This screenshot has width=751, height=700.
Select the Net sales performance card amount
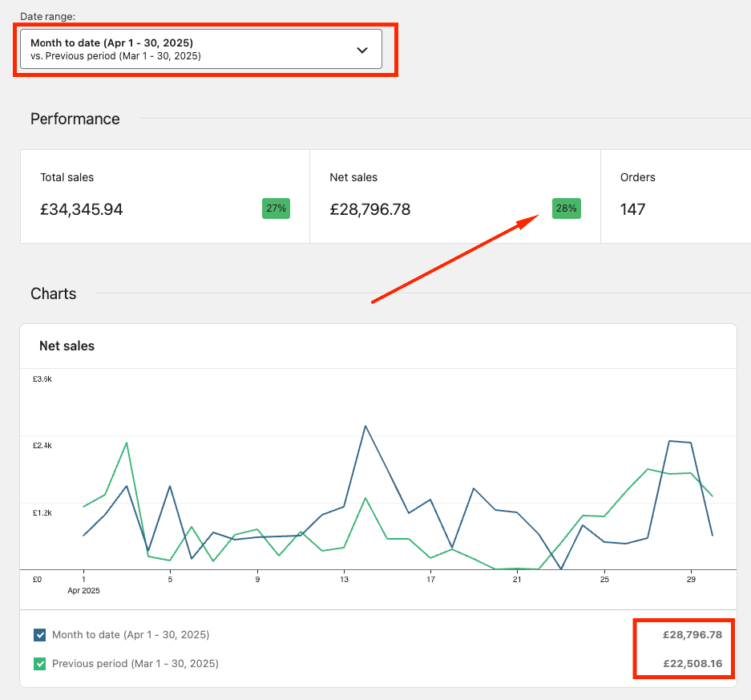tap(370, 210)
